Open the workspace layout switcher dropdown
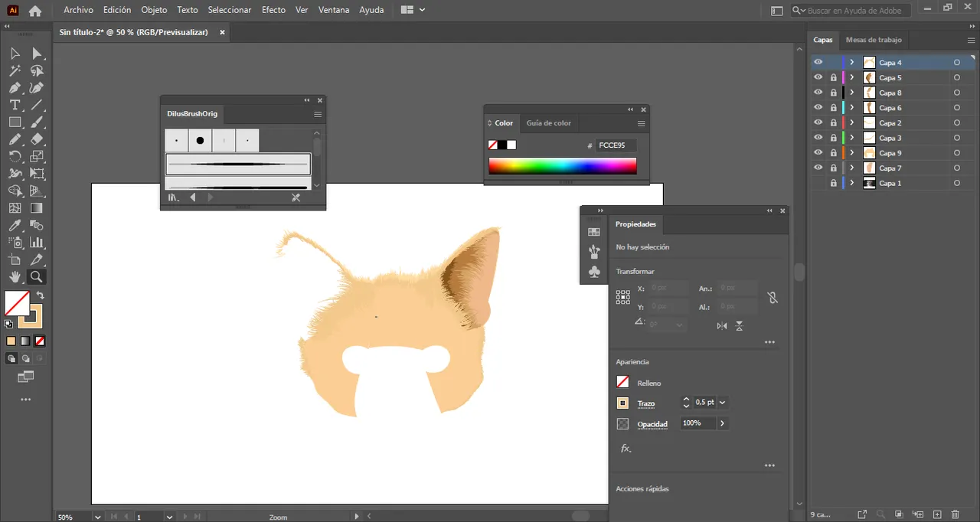Viewport: 980px width, 522px height. point(413,10)
